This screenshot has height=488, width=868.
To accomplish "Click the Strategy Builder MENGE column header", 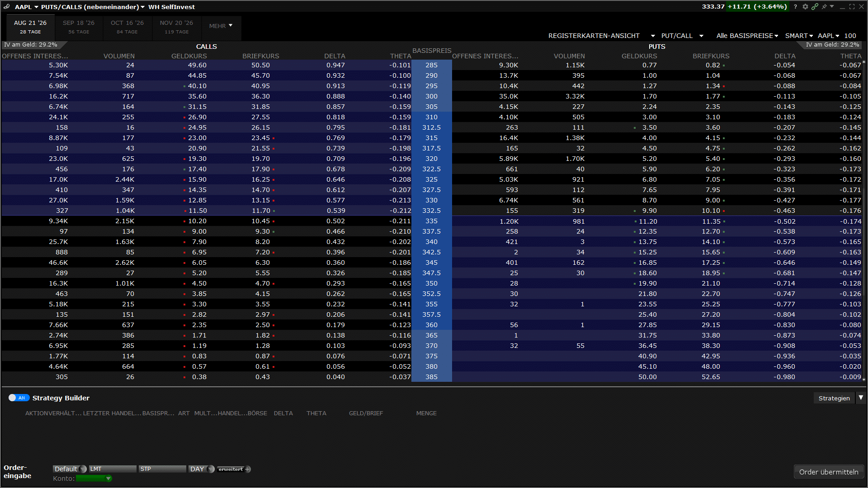I will 426,413.
